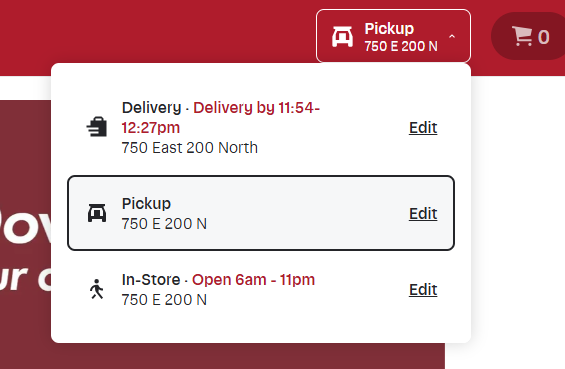Click the delivery bag icon

coord(97,127)
